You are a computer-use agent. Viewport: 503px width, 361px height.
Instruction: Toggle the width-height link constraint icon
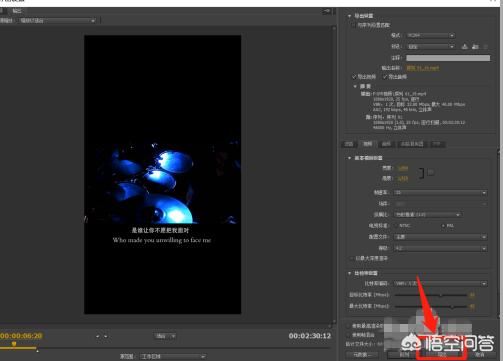click(x=422, y=173)
